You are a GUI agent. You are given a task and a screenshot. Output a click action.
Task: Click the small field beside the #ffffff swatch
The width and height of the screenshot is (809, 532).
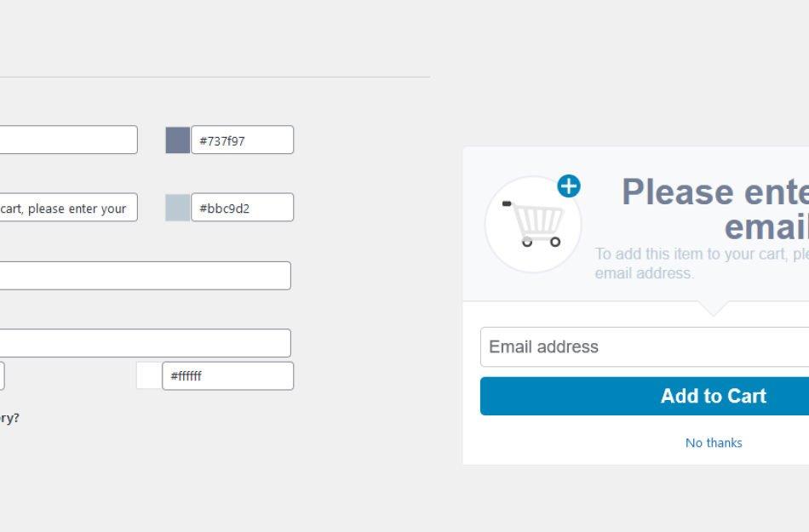click(3, 375)
